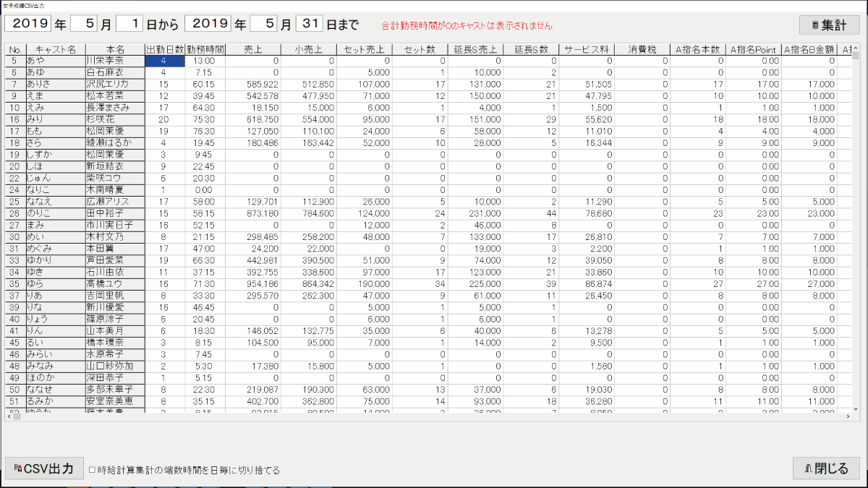Click the name cell 広瀬アリス

pos(115,201)
